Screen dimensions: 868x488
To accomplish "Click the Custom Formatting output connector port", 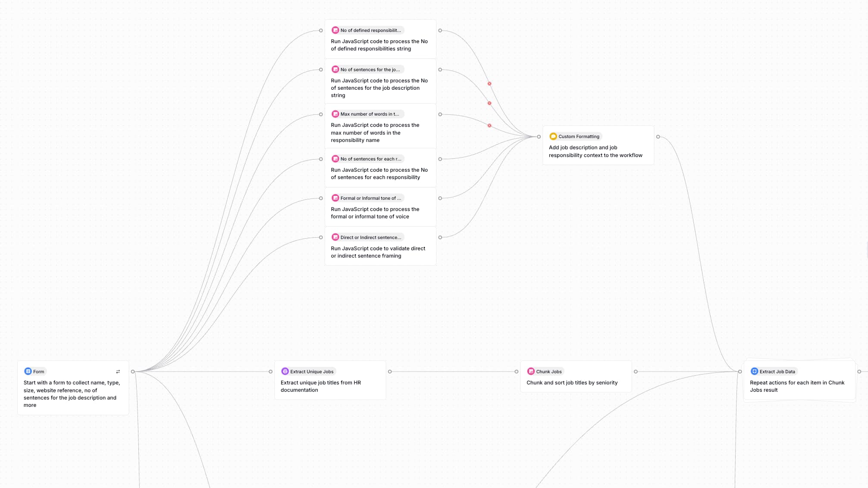I will pyautogui.click(x=658, y=137).
